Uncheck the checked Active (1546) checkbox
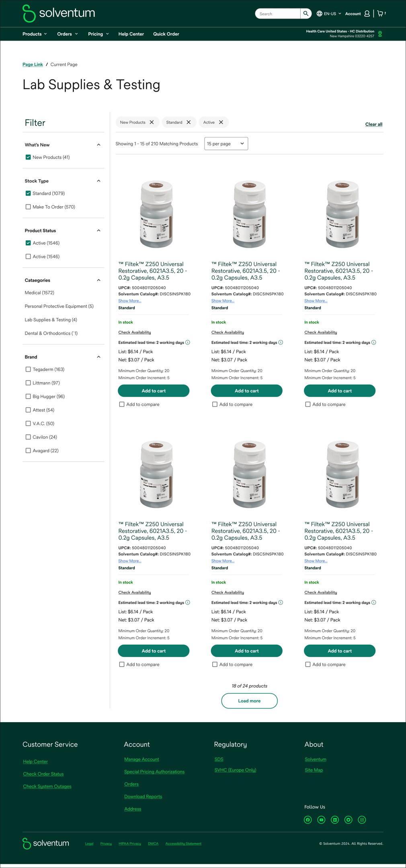 [x=28, y=243]
